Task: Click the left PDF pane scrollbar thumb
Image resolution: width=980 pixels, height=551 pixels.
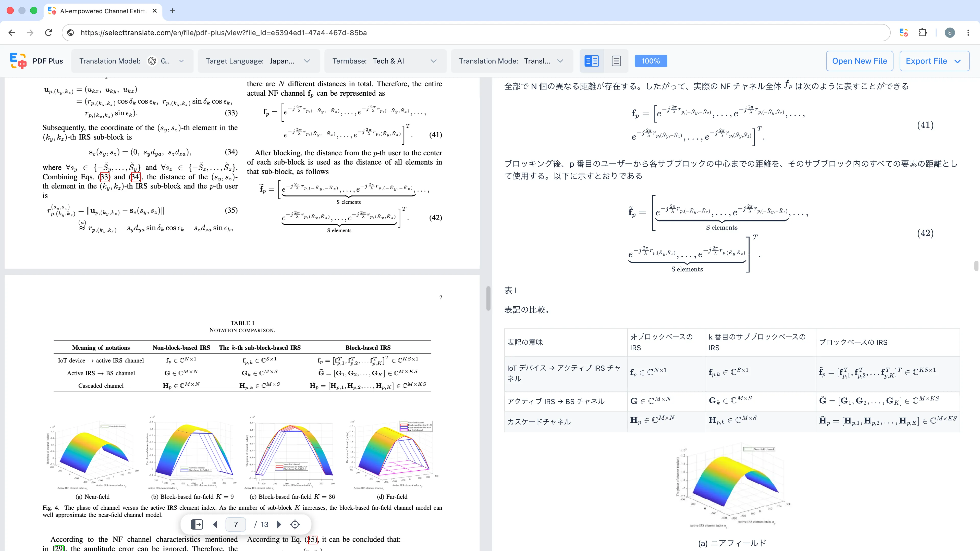Action: tap(488, 298)
